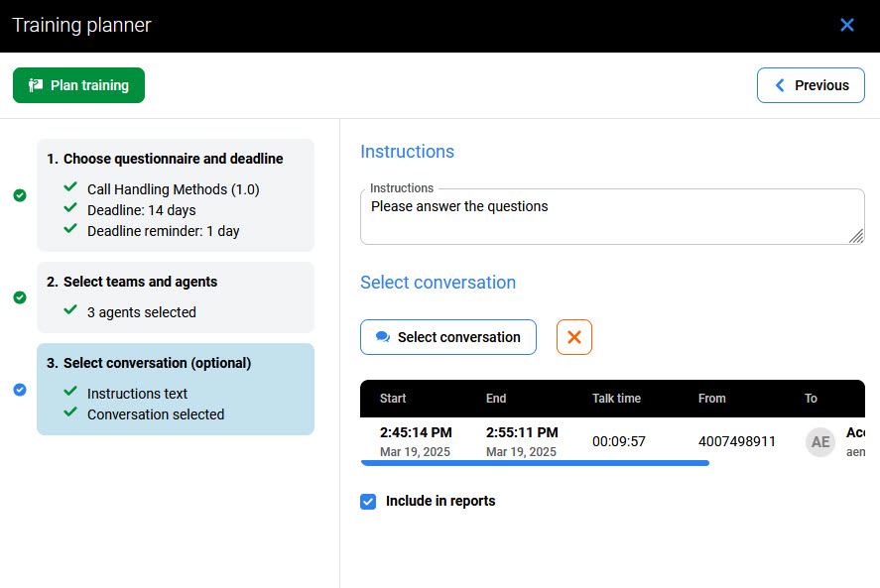The width and height of the screenshot is (880, 588).
Task: Go back with the Previous button
Action: coord(811,85)
